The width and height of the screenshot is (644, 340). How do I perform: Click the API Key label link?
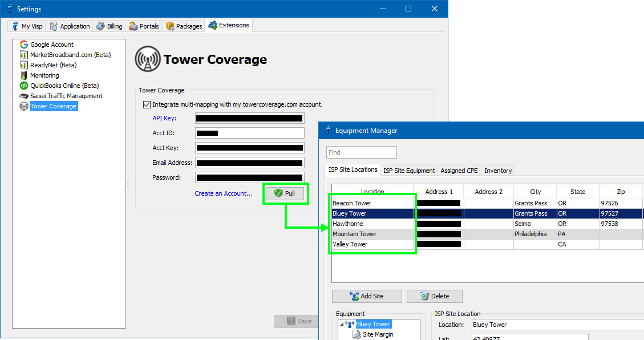pos(164,118)
